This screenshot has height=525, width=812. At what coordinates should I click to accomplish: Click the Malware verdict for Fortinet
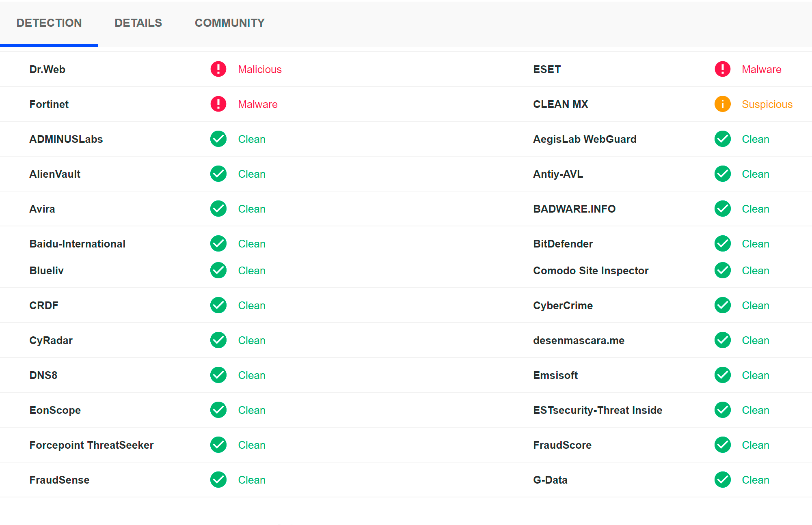(258, 104)
